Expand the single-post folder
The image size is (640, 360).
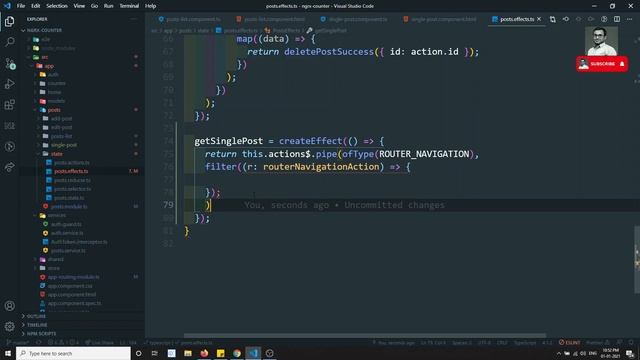point(64,145)
